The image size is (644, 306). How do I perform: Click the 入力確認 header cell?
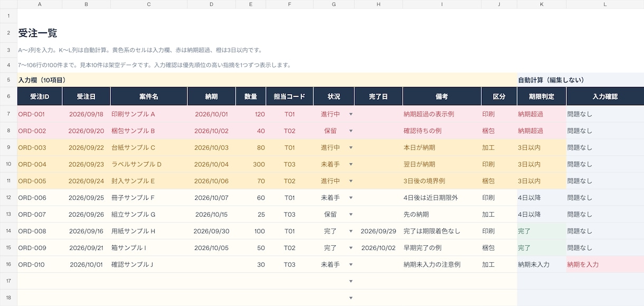click(605, 97)
